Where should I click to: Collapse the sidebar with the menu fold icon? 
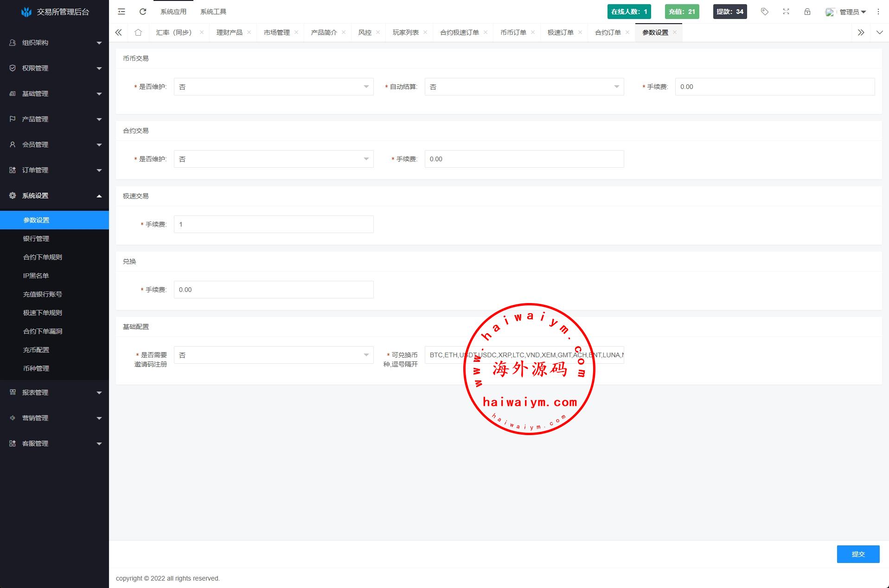tap(122, 12)
